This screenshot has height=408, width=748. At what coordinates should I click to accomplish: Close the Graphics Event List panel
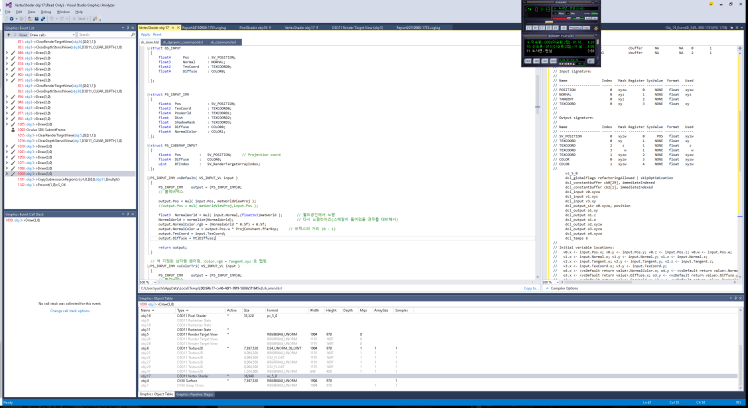[x=133, y=28]
